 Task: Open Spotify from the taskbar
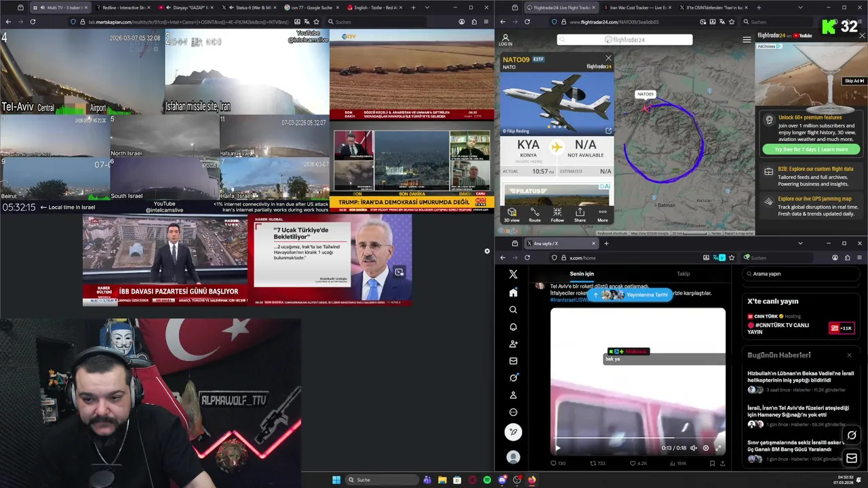click(x=487, y=480)
